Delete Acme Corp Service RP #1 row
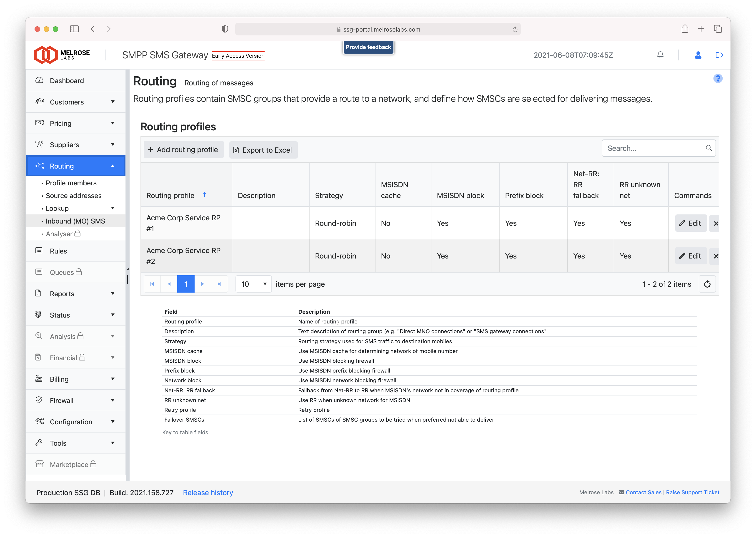 tap(716, 224)
